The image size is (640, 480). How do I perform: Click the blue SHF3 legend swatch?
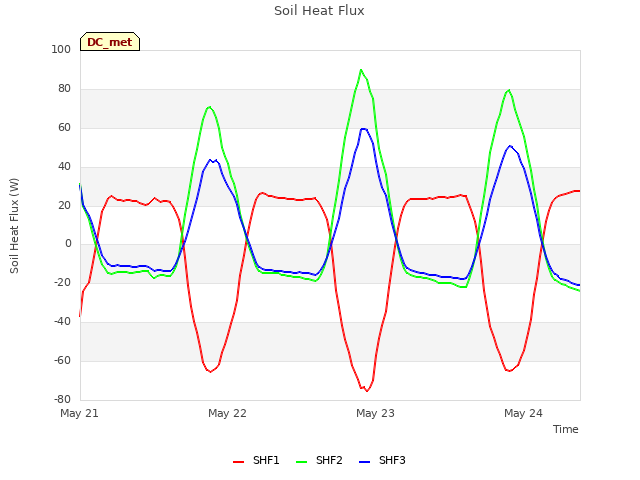tap(364, 462)
